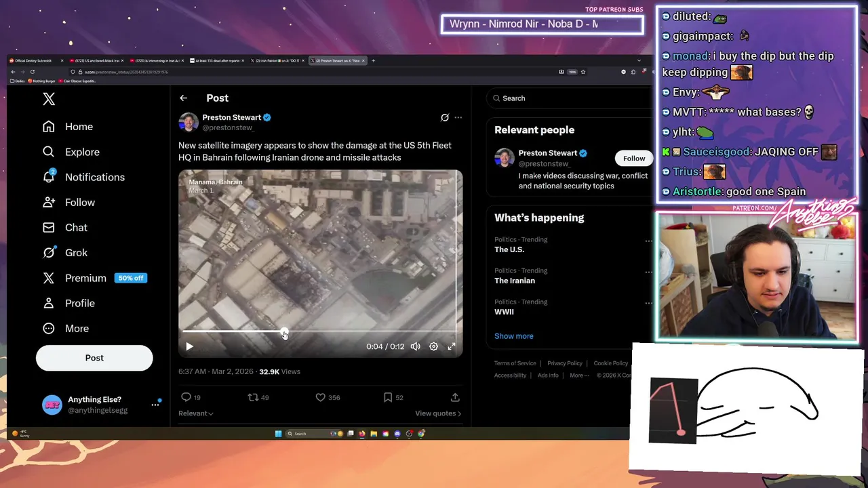Switch to At least 153 dead tab

tap(217, 60)
